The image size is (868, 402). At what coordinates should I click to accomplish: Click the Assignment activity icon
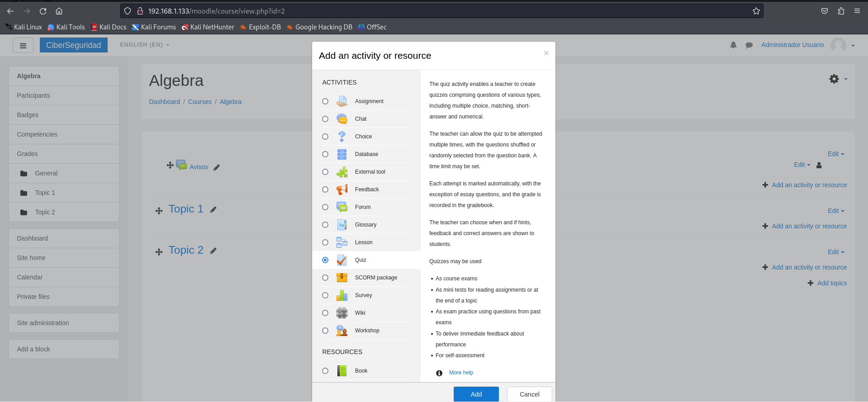coord(342,101)
